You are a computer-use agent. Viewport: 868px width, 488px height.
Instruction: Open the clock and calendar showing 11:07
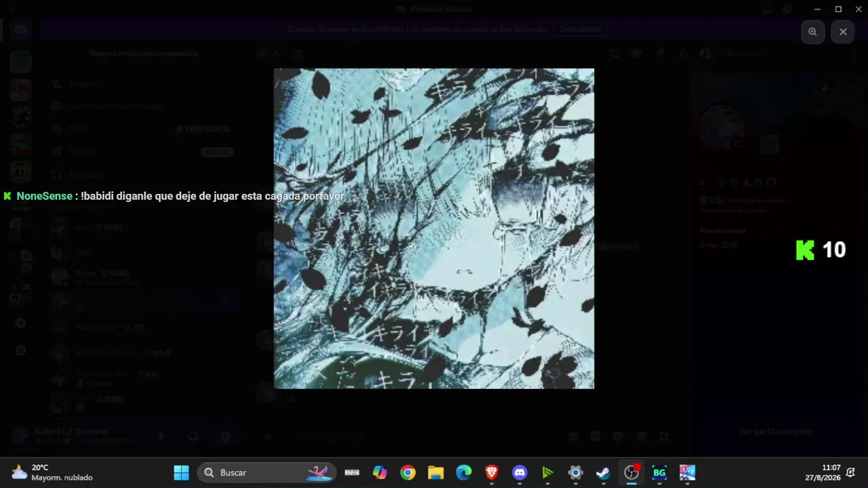tap(822, 472)
